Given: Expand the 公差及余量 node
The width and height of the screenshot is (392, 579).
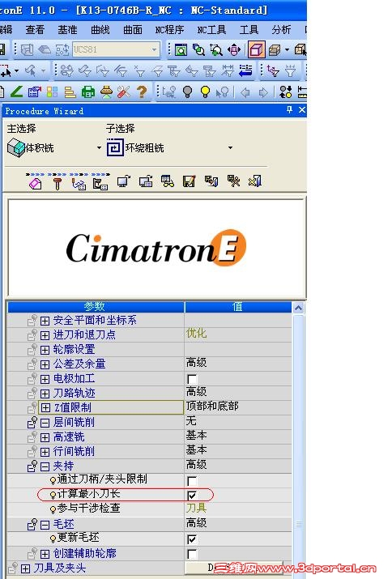Looking at the screenshot, I should pyautogui.click(x=45, y=364).
